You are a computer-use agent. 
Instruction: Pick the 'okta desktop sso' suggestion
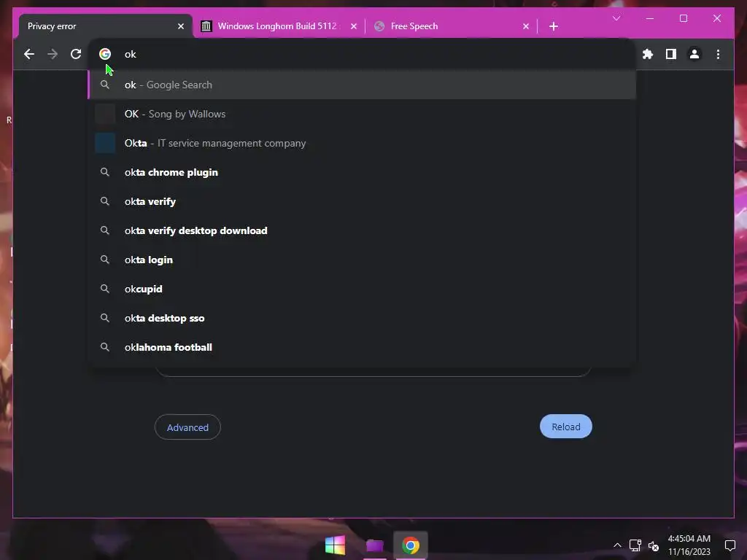[x=362, y=318]
